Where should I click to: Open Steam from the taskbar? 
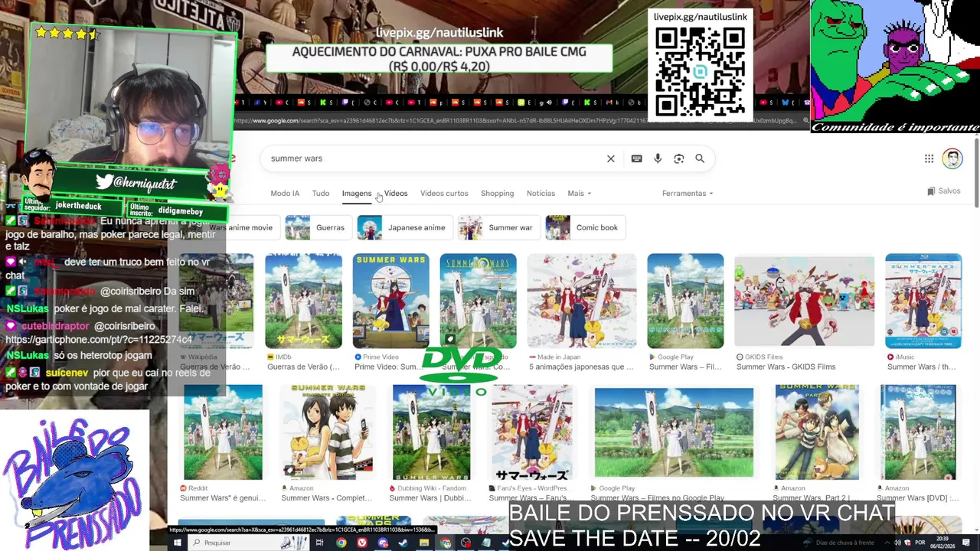click(x=403, y=543)
